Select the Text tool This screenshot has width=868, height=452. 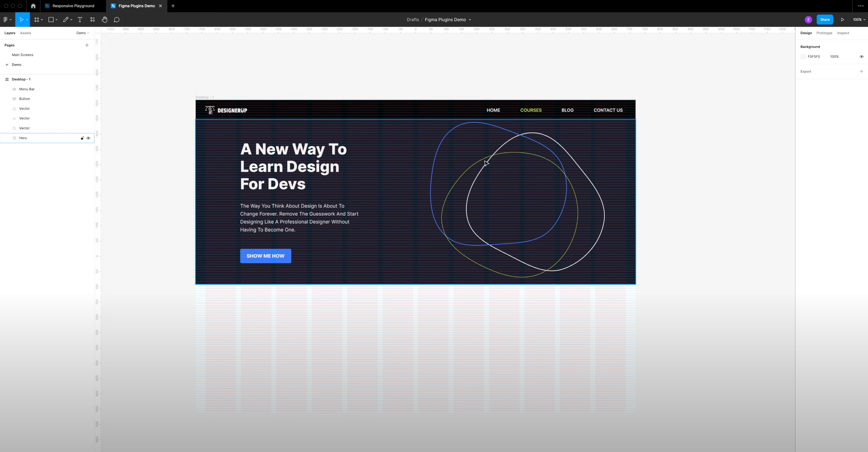tap(80, 20)
